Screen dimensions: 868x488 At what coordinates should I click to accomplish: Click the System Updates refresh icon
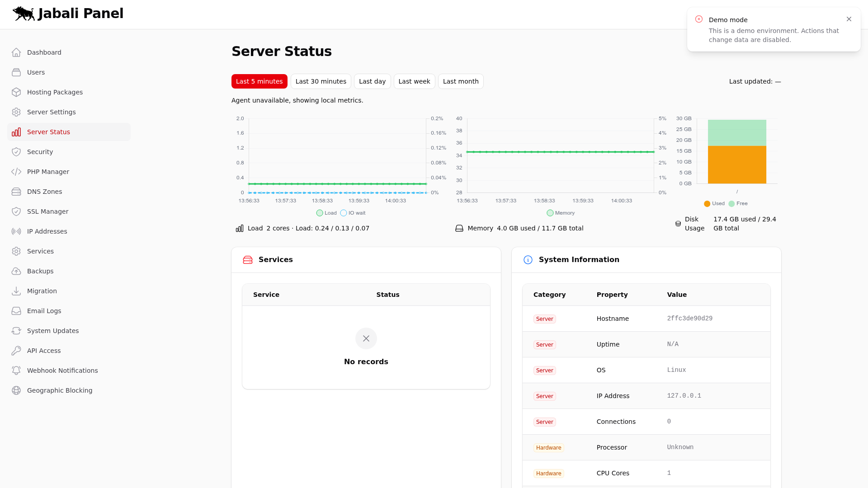coord(16,331)
